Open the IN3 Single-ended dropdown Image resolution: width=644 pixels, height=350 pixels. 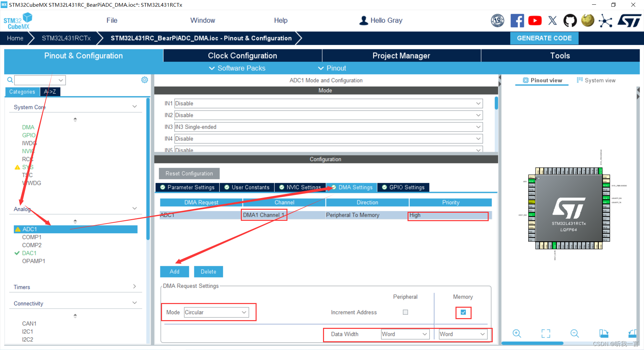(328, 127)
